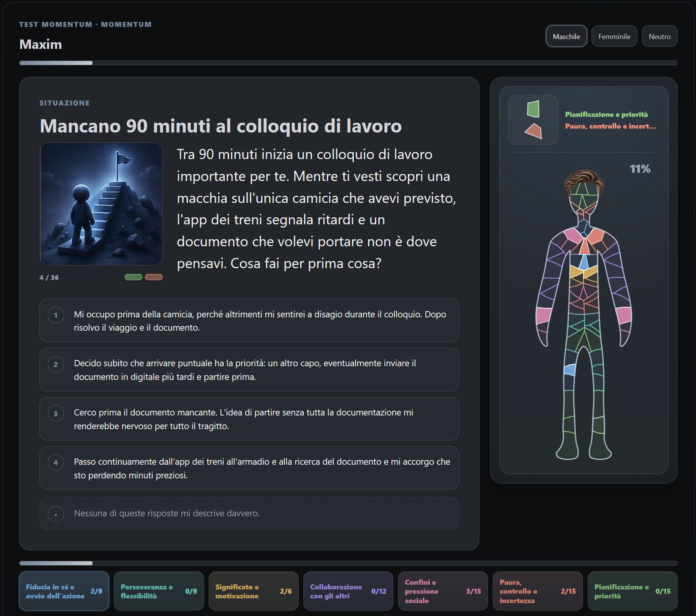Click the red pill below the illustration
The image size is (696, 616).
click(154, 277)
